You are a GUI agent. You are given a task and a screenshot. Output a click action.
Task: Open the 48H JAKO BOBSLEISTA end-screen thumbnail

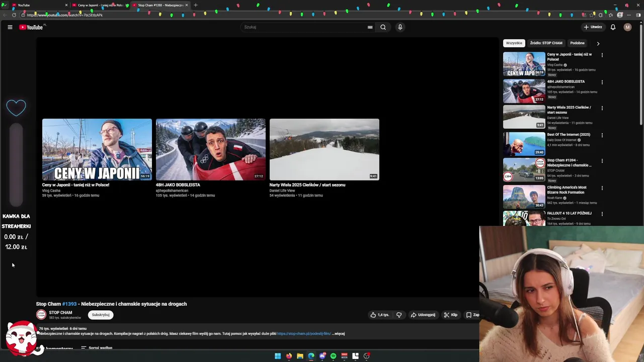click(211, 149)
